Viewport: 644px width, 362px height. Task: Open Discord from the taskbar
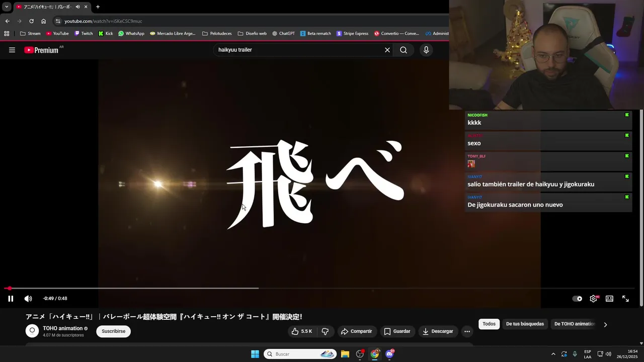389,354
